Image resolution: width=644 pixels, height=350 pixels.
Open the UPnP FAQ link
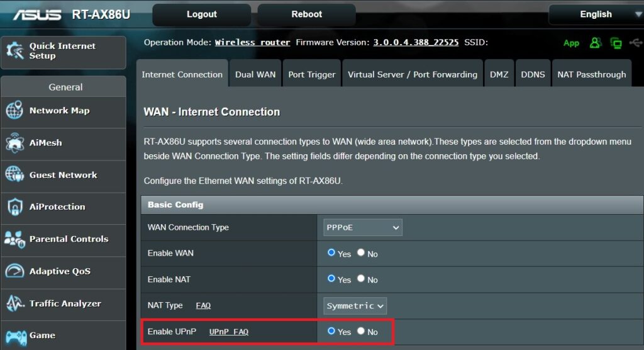[x=229, y=332]
